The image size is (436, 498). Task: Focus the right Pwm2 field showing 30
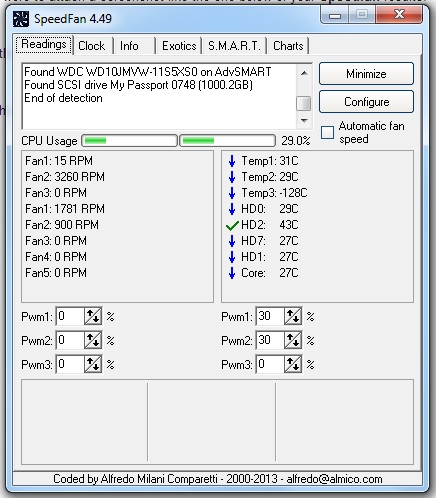270,340
